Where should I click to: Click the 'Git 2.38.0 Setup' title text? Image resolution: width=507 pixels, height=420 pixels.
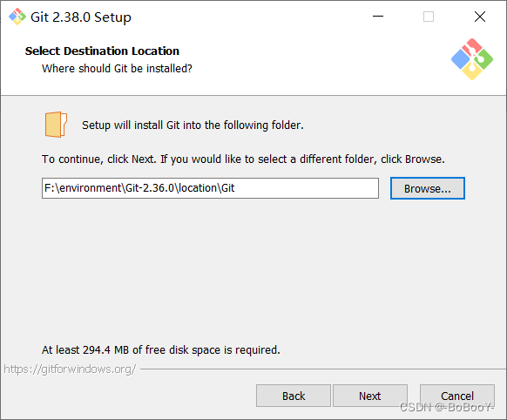pos(81,17)
